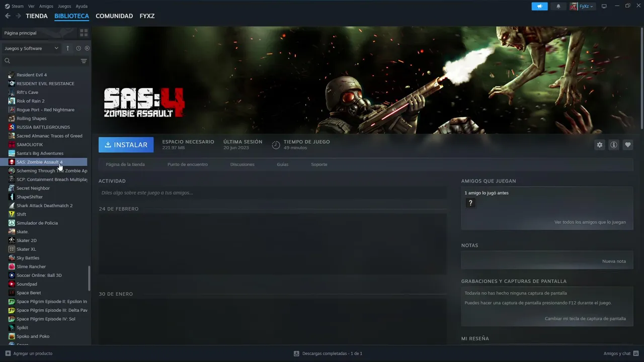The image size is (644, 362).
Task: Open the Ayuda menu
Action: (82, 7)
